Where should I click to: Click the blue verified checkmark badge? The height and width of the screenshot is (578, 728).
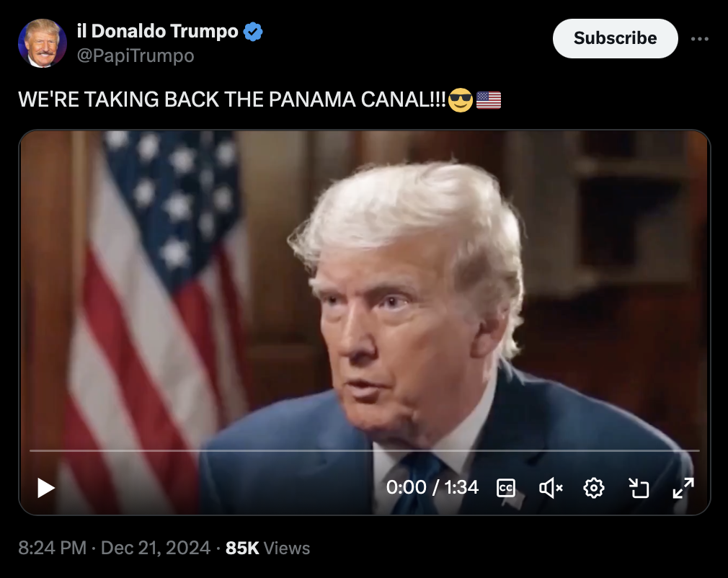click(253, 32)
